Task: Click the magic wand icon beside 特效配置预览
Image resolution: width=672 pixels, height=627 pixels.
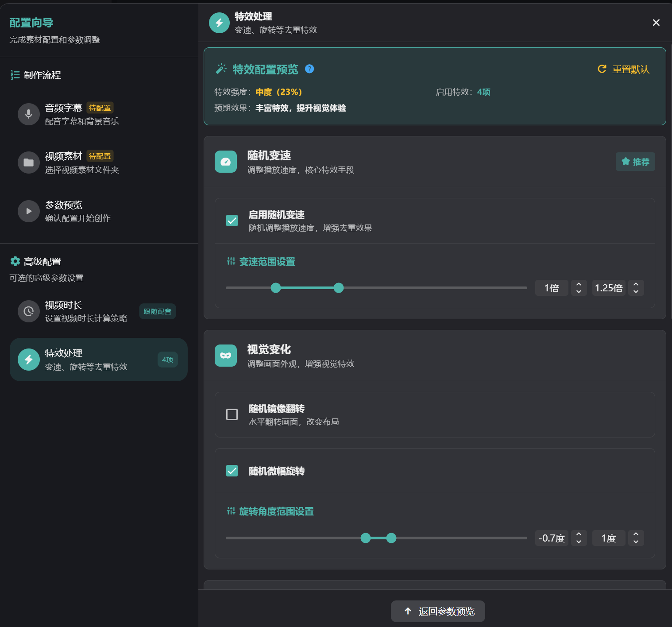Action: pyautogui.click(x=221, y=69)
